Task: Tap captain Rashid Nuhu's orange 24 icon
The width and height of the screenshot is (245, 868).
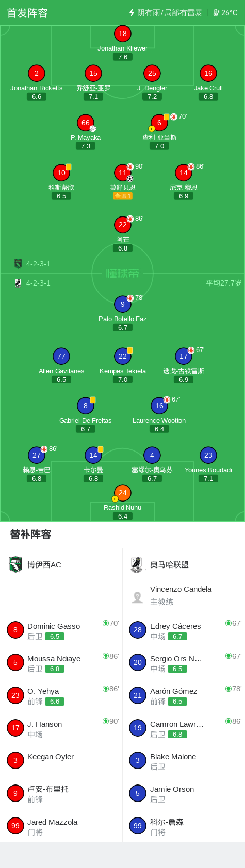Action: click(x=123, y=493)
